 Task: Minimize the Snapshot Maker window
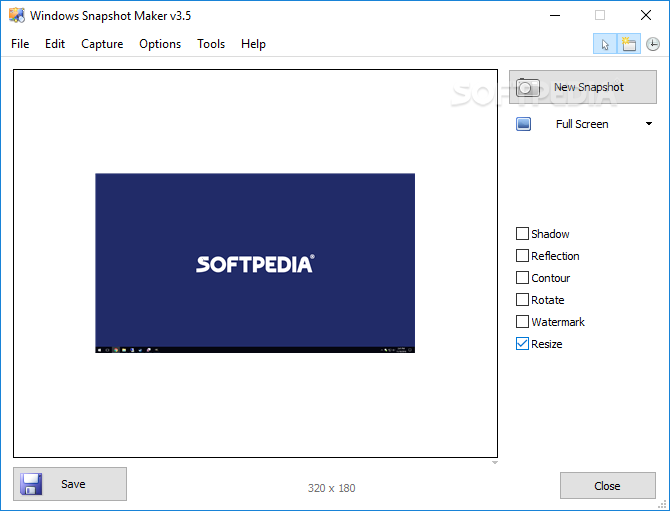pos(555,15)
